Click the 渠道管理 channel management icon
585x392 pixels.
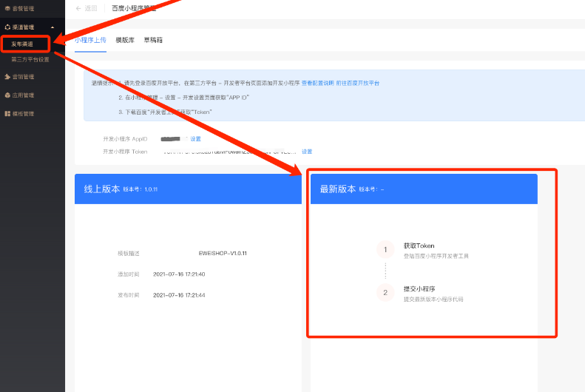point(7,27)
